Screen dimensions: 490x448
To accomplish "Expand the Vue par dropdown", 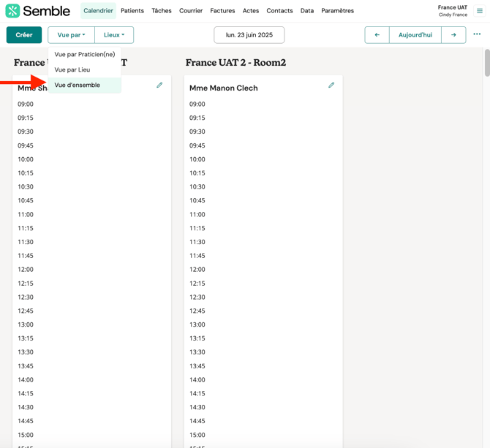I will [x=71, y=35].
